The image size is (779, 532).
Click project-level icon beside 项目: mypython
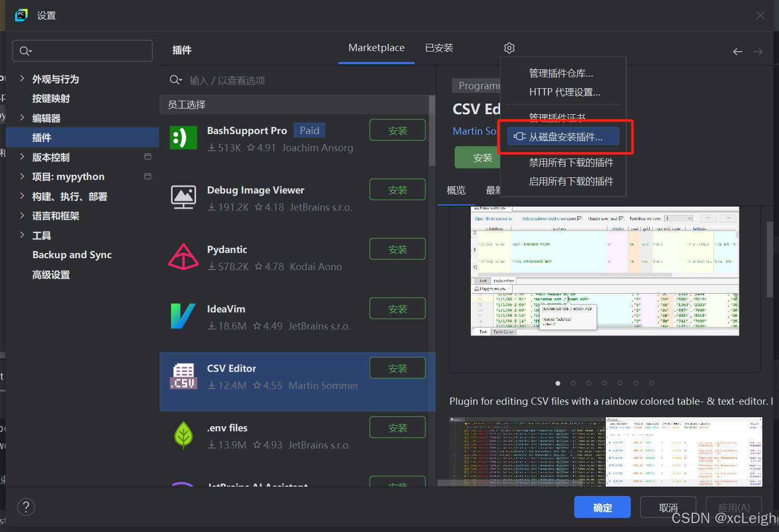tap(148, 176)
